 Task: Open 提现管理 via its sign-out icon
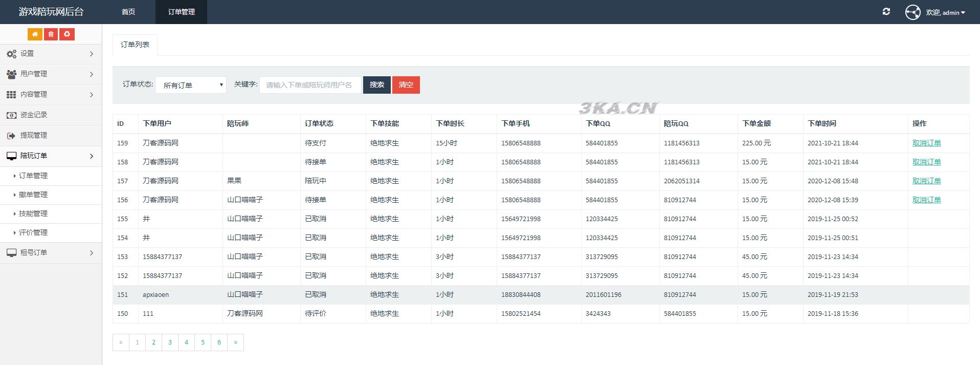(x=11, y=136)
